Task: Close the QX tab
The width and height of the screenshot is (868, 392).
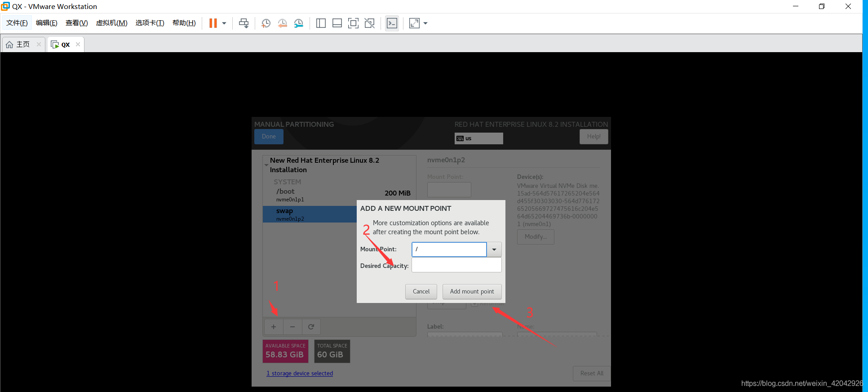Action: [x=78, y=44]
